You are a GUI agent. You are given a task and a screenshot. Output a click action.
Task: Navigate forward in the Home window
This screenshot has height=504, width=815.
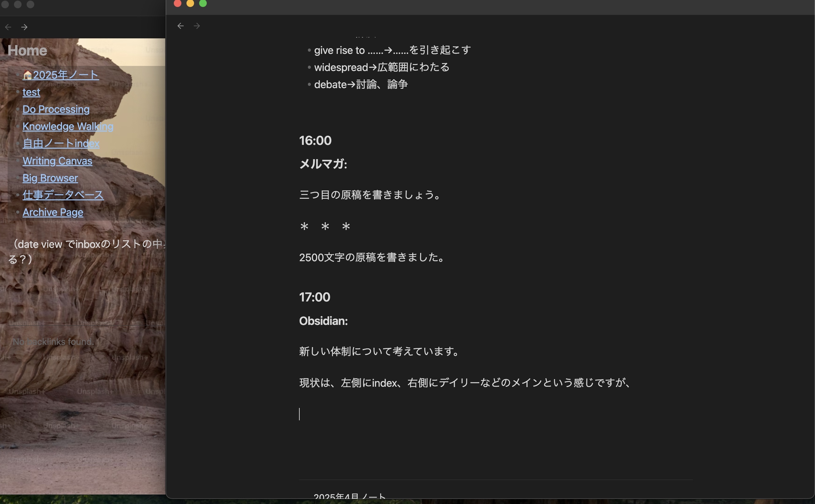(25, 27)
